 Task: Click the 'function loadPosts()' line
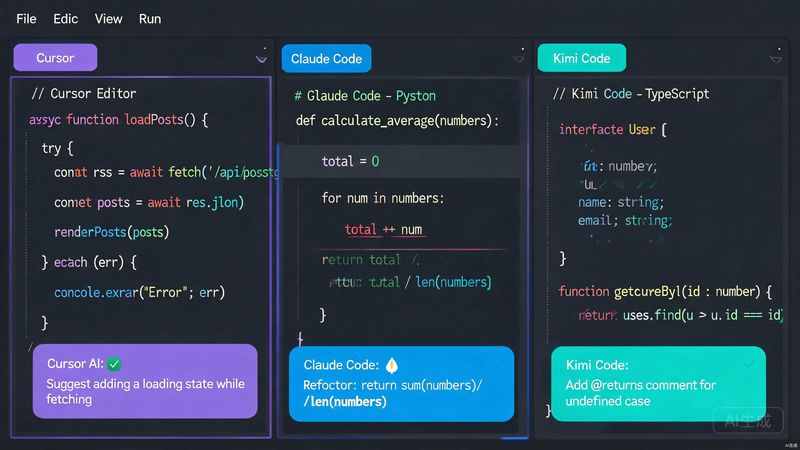(x=118, y=120)
